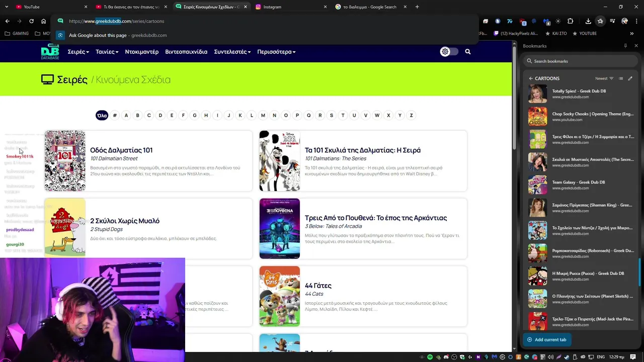
Task: Open the Team Galaxy bookmark
Action: click(x=581, y=185)
